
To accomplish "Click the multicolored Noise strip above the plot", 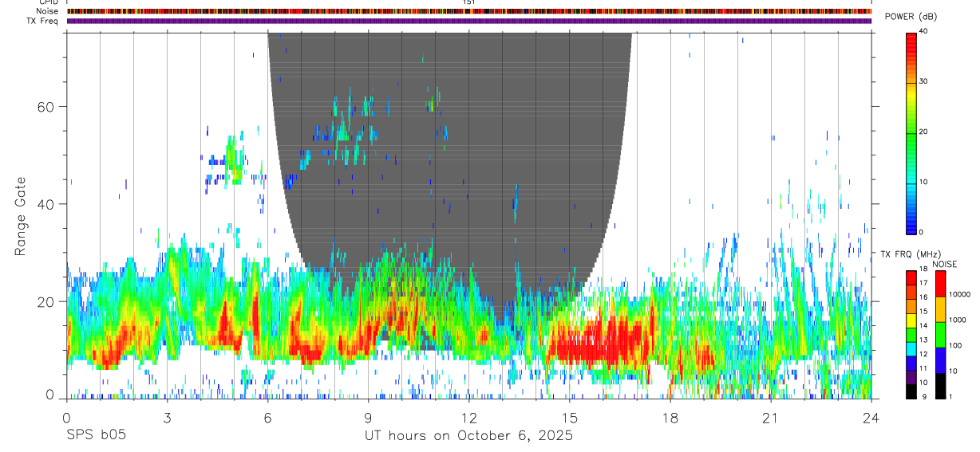I will (x=468, y=11).
